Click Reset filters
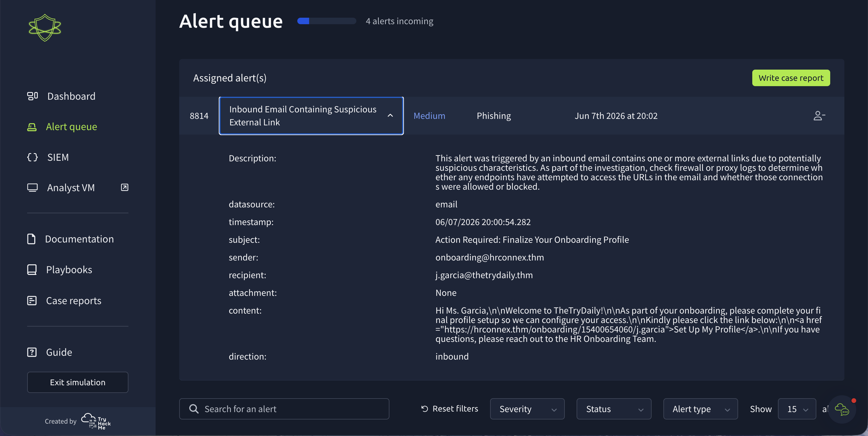The image size is (868, 436). click(449, 409)
